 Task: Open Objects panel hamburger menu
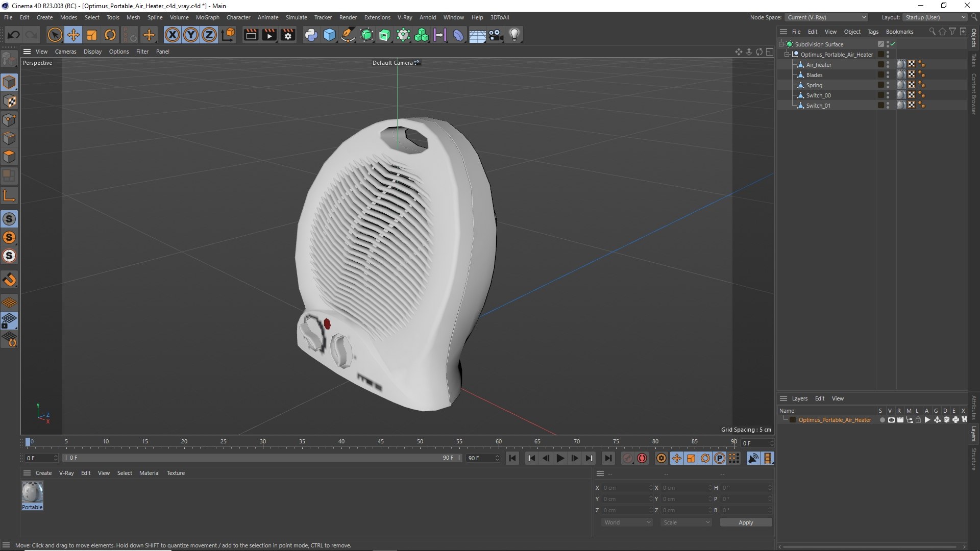[x=783, y=32]
